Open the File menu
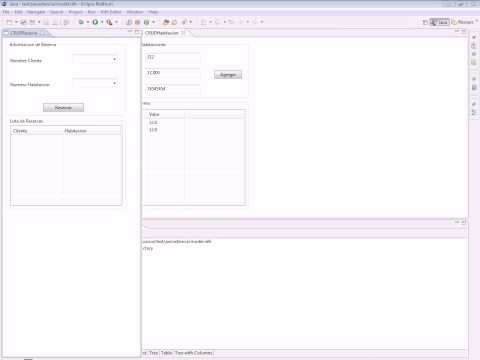Viewport: 480px width, 360px height. click(6, 12)
